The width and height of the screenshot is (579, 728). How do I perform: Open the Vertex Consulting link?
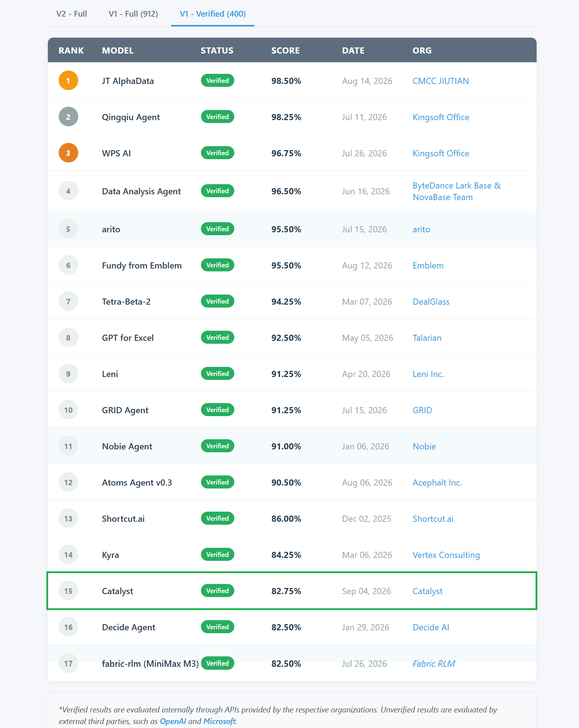(446, 555)
